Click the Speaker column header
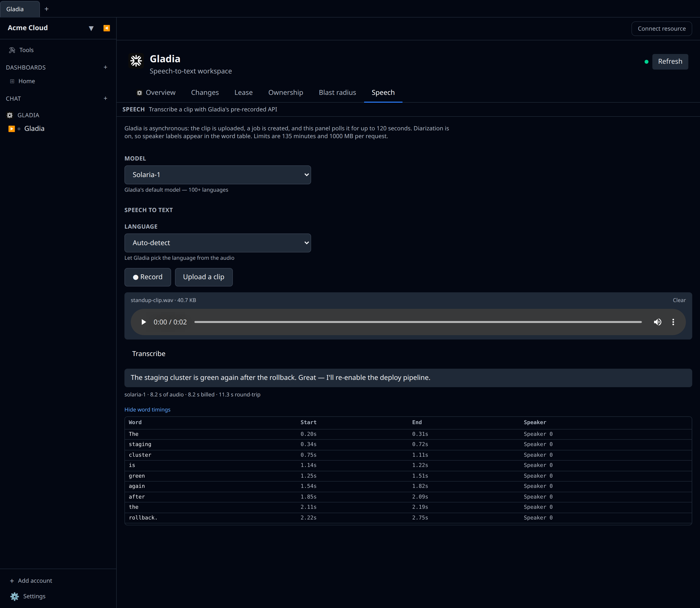This screenshot has height=608, width=700. click(x=535, y=422)
